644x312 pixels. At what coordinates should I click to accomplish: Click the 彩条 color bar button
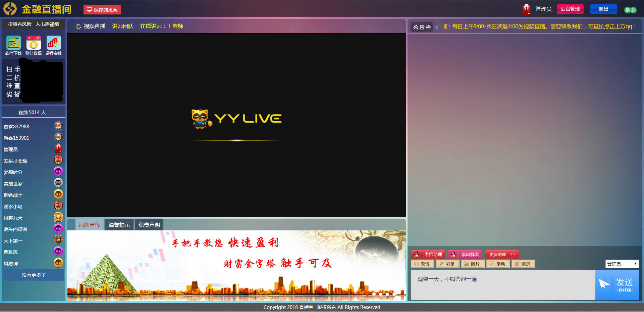[x=447, y=264]
